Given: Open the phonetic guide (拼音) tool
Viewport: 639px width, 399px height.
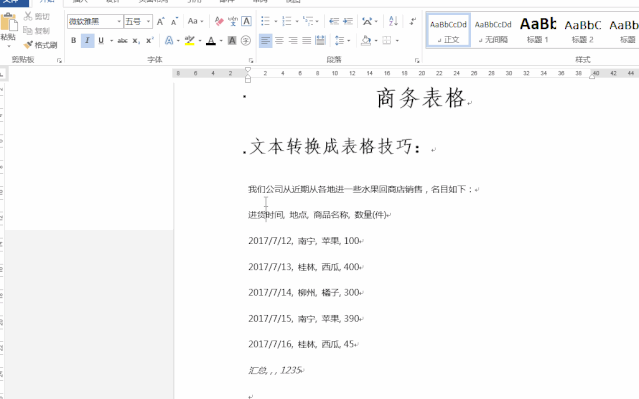Looking at the screenshot, I should click(233, 21).
